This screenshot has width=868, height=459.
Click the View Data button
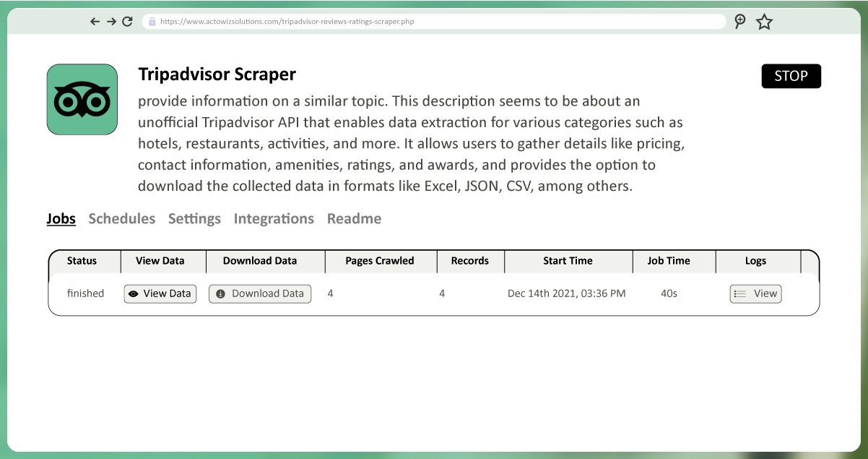pos(160,293)
